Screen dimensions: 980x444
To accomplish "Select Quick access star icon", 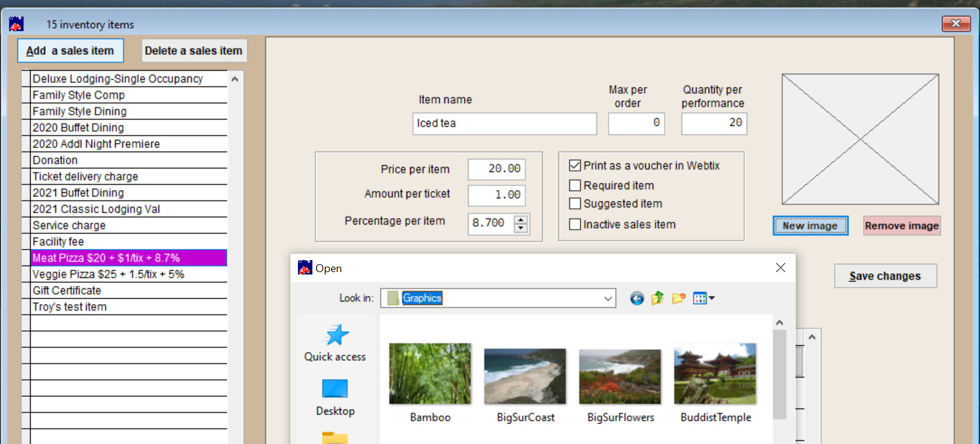I will [337, 335].
